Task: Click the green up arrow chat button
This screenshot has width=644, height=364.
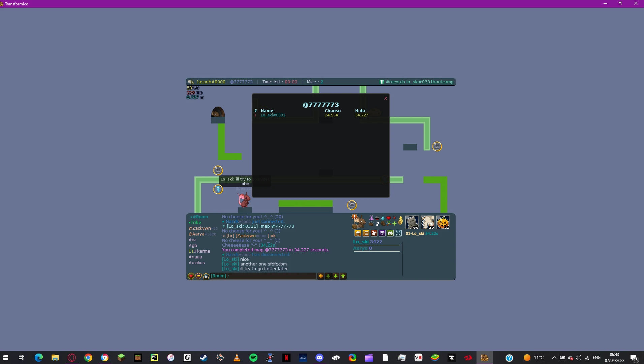Action: click(343, 276)
